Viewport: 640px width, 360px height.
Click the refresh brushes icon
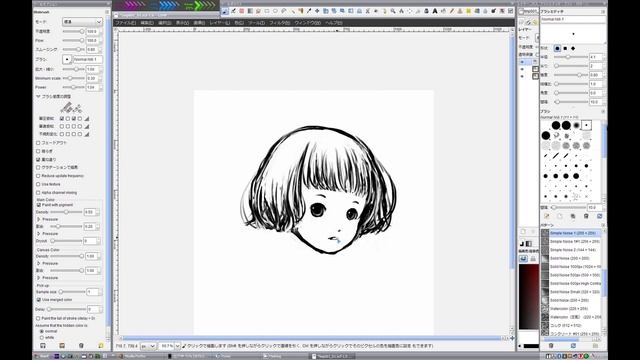600,216
